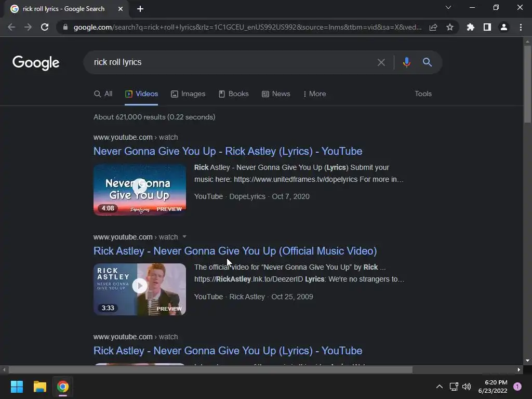Click Chrome icon in taskbar

click(63, 387)
